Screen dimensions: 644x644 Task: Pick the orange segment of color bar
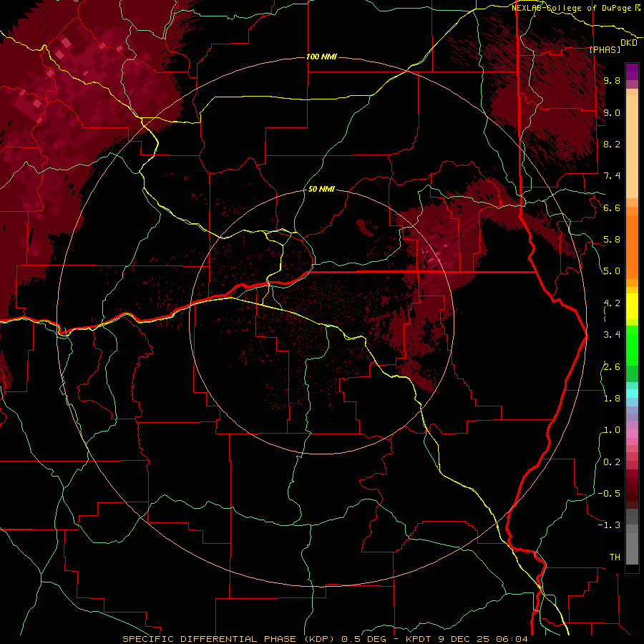coord(632,246)
